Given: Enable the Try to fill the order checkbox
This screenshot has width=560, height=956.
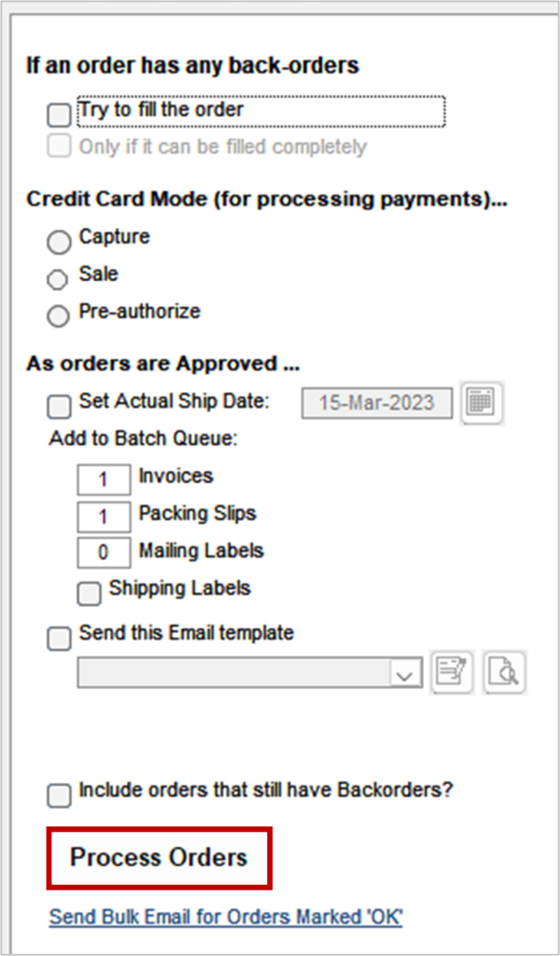Looking at the screenshot, I should [x=58, y=114].
